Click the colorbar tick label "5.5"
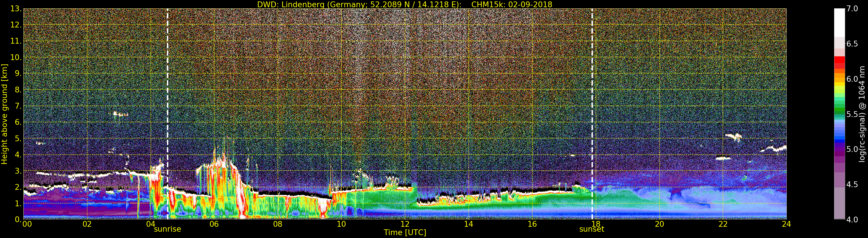This screenshot has height=238, width=868. 852,114
